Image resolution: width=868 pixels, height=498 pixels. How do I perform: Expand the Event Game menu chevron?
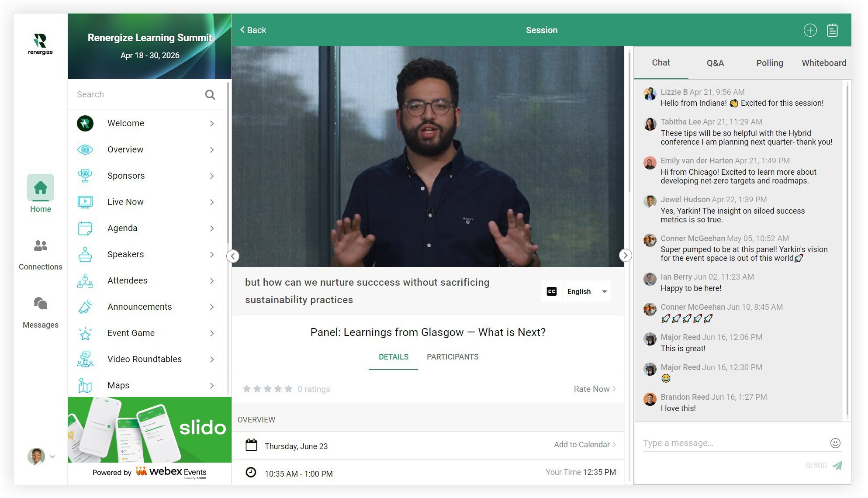(x=212, y=333)
